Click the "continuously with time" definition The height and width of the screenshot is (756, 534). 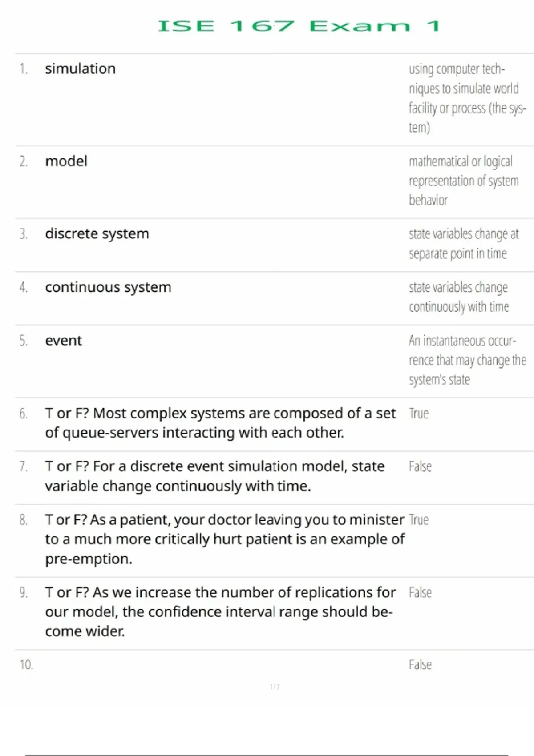459,297
